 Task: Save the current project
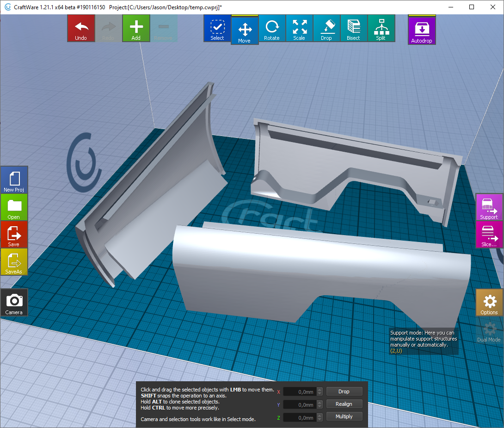[x=14, y=235]
